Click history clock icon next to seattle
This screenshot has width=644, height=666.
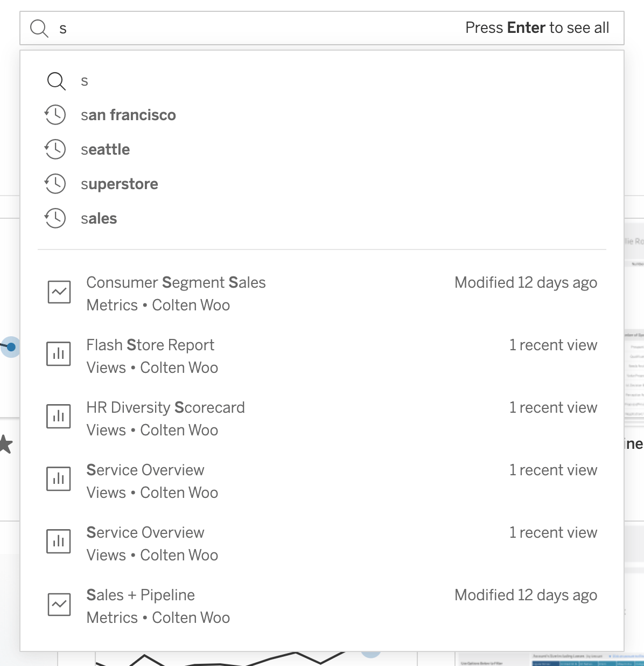coord(55,149)
